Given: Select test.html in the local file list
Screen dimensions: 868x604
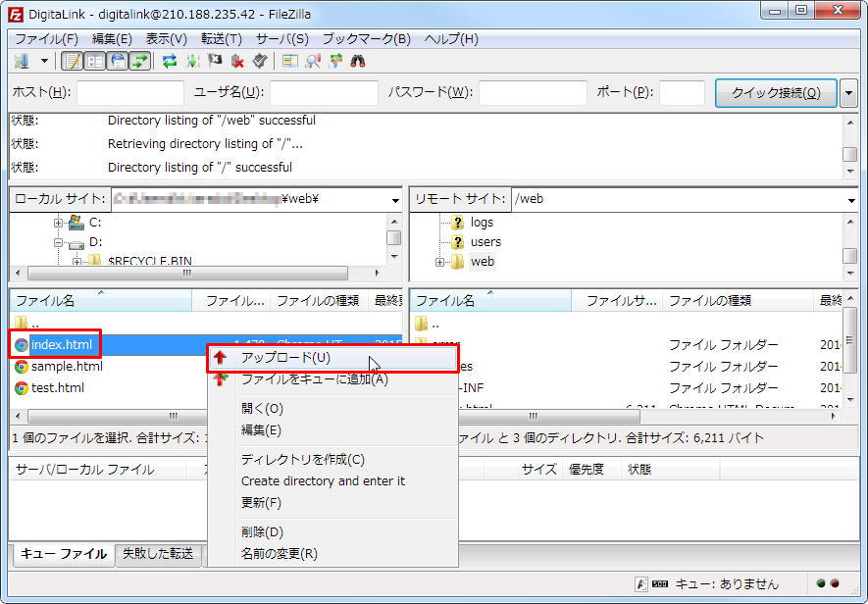Looking at the screenshot, I should (x=58, y=388).
